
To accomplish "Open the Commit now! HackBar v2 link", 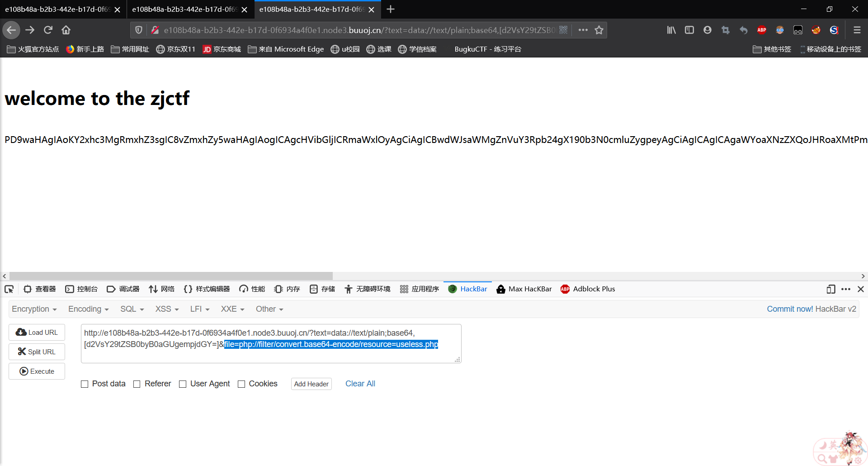I will (811, 309).
